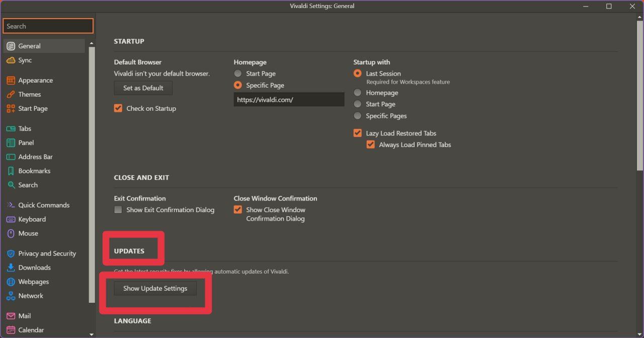Select Homepage Specific Page radio option

[238, 85]
